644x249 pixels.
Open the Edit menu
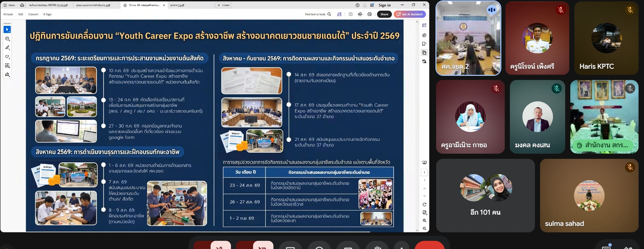(21, 14)
